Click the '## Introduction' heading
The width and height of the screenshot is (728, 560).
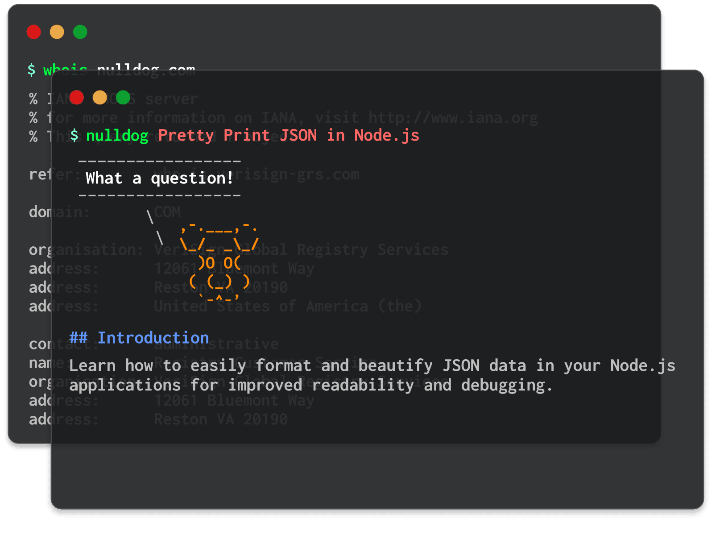[x=139, y=338]
